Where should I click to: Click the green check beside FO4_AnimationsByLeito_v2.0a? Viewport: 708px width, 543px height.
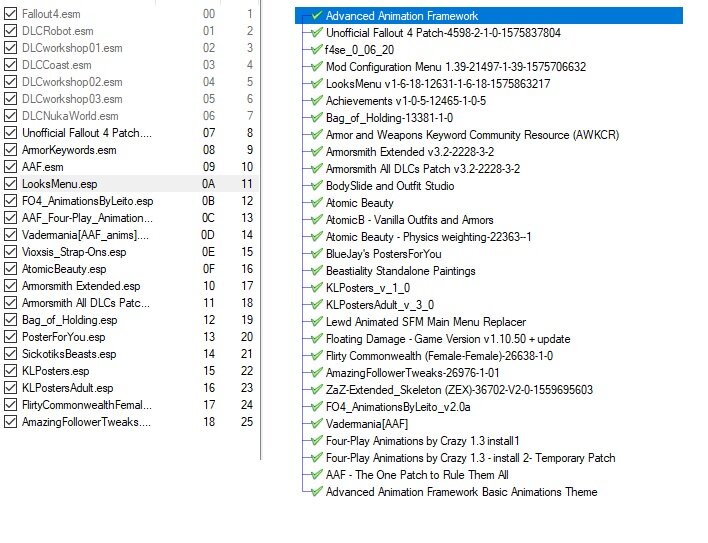click(317, 407)
